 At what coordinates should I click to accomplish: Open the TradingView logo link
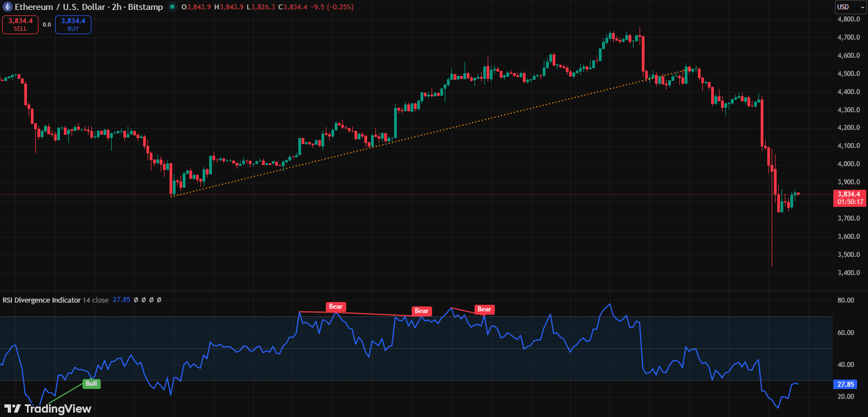pos(48,408)
